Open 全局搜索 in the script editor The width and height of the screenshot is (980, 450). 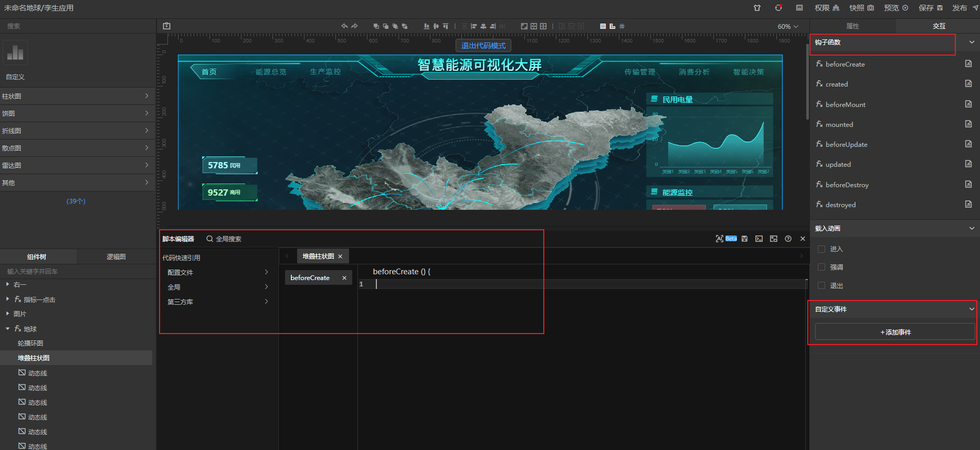[x=224, y=239]
